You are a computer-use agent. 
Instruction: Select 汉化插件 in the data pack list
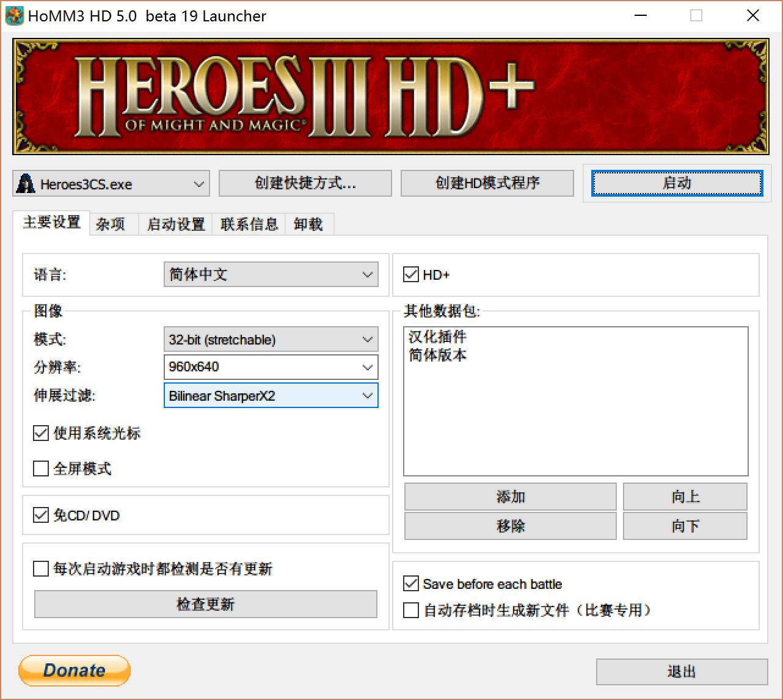437,337
